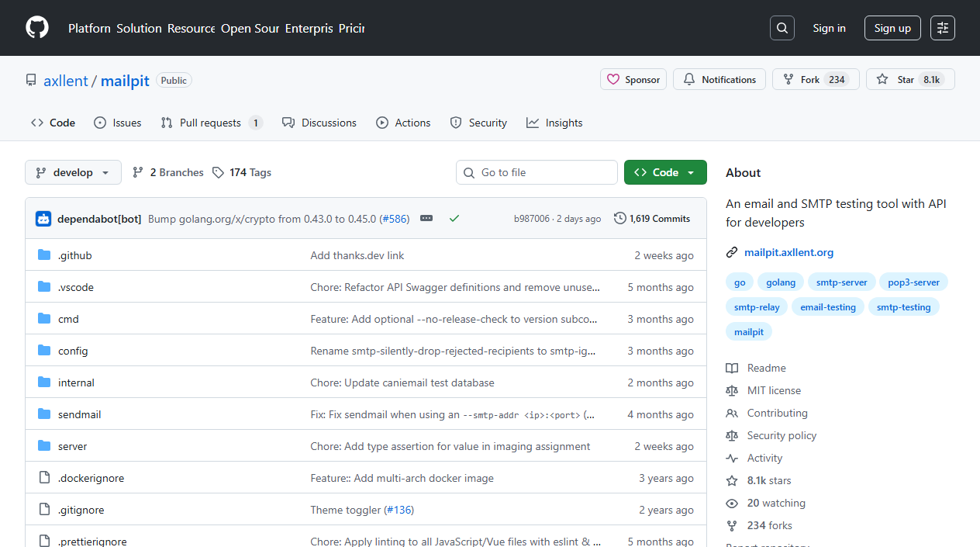Open the Insights tab
This screenshot has width=980, height=547.
coord(554,123)
